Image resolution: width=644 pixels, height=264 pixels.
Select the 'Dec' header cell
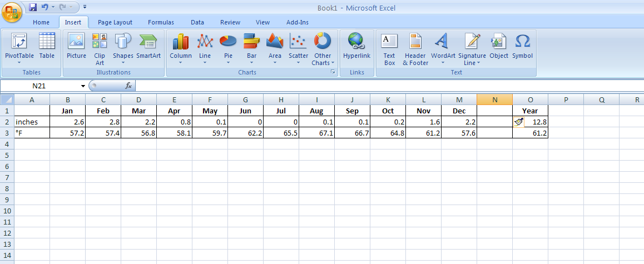[459, 111]
